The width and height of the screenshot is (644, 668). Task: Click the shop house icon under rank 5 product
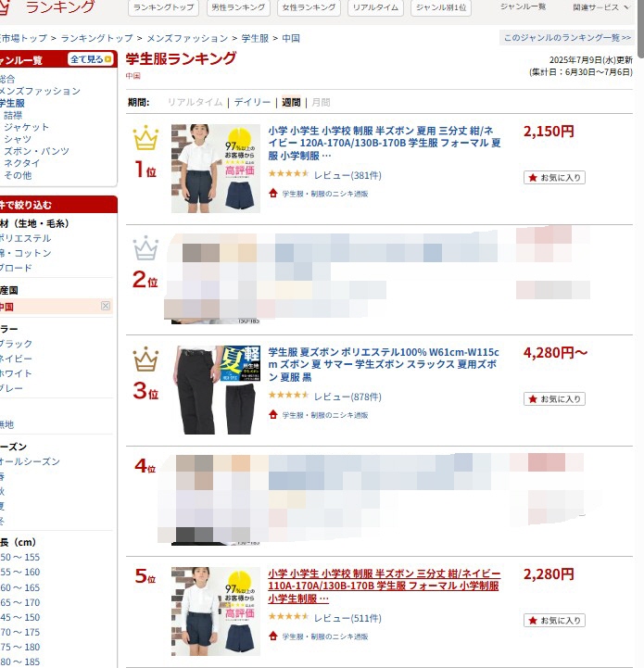point(273,636)
